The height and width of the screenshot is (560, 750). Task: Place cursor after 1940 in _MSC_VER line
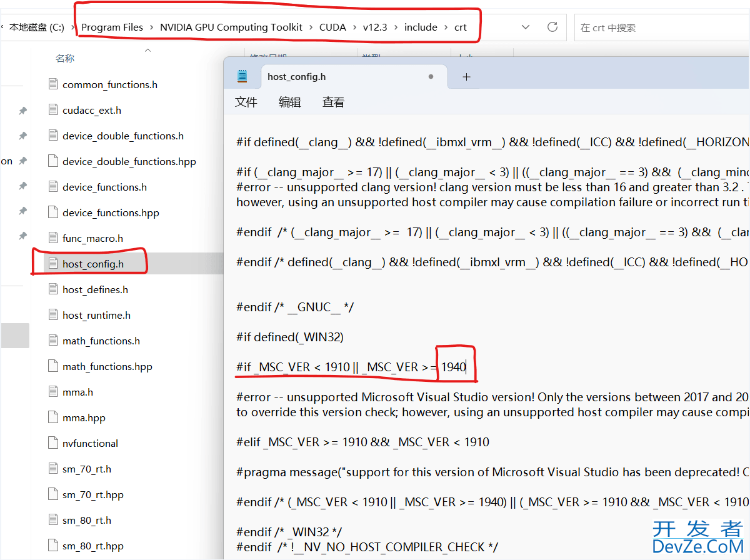tap(467, 367)
